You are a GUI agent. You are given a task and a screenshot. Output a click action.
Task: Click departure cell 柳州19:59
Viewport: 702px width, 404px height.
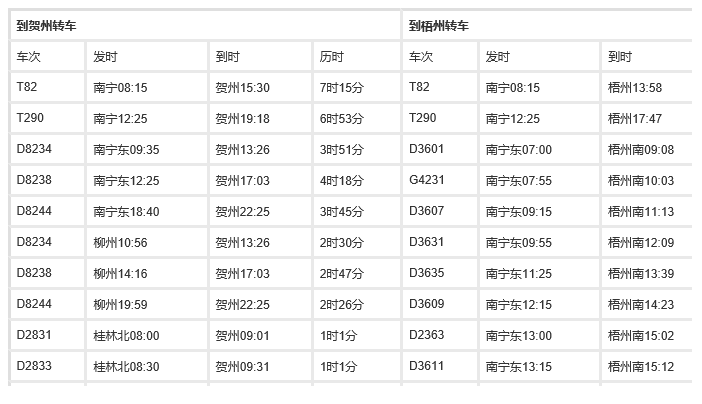[120, 305]
